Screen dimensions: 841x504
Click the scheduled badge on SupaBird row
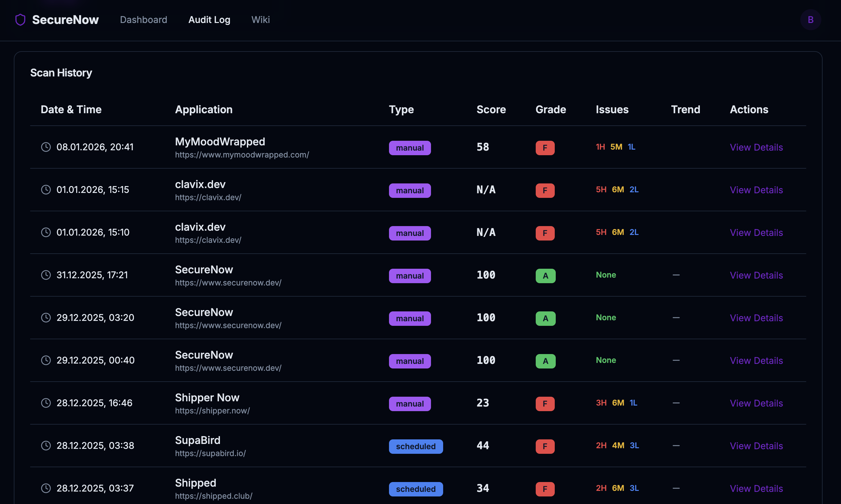pos(416,446)
